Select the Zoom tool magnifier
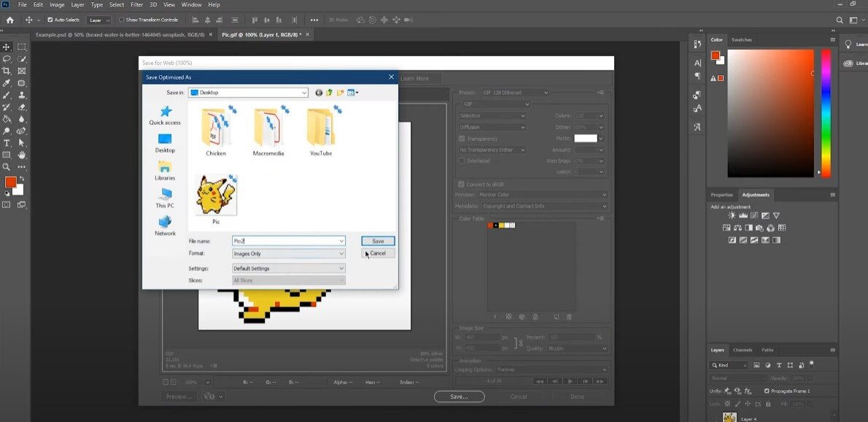 coord(7,167)
